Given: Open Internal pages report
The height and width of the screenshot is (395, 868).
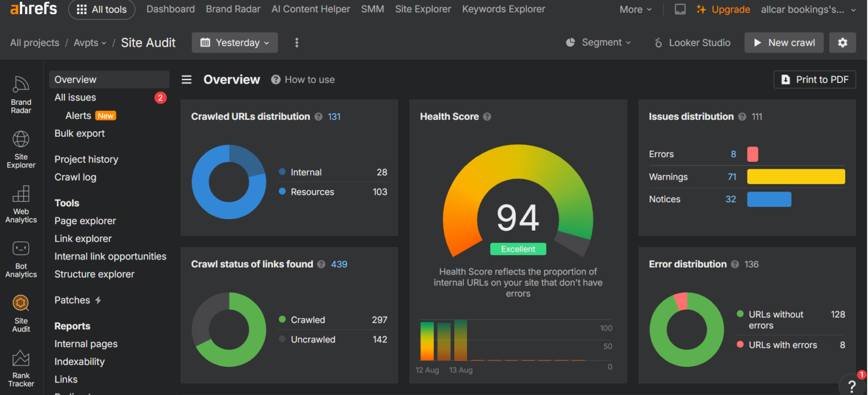Looking at the screenshot, I should pyautogui.click(x=86, y=344).
